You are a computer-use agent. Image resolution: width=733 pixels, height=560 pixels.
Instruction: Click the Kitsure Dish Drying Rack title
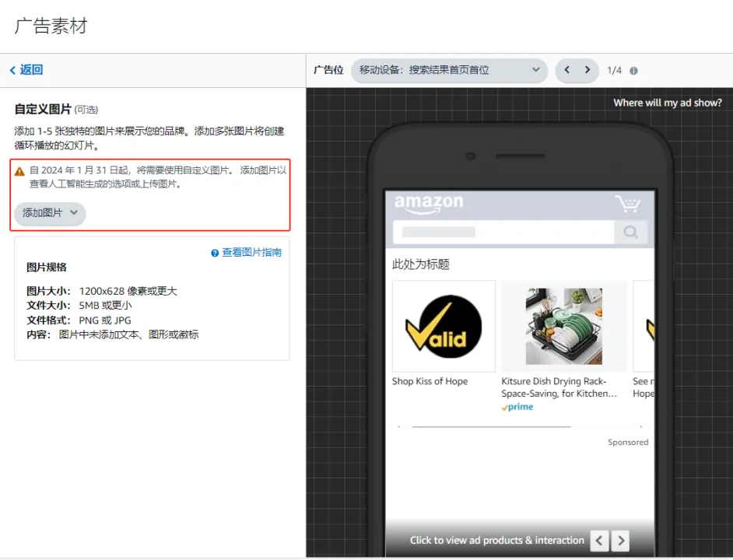tap(559, 387)
